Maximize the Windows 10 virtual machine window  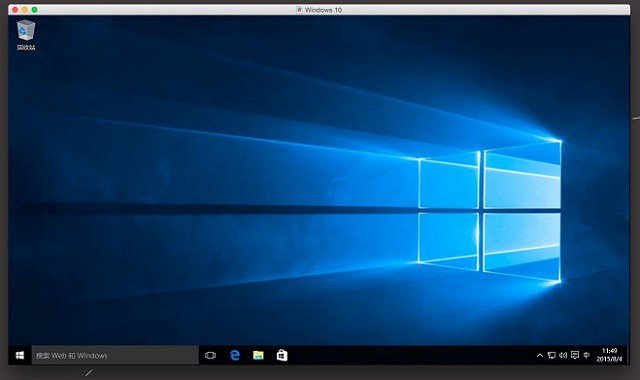point(34,10)
